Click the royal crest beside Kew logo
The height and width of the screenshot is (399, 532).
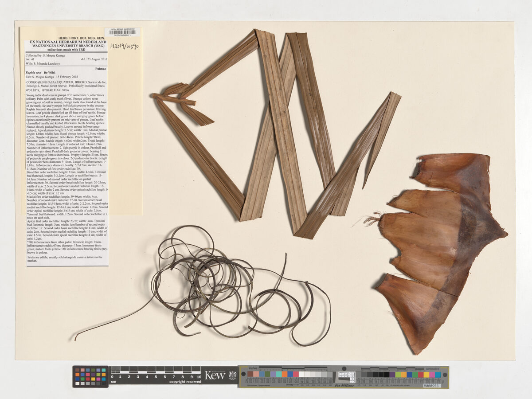pos(232,376)
